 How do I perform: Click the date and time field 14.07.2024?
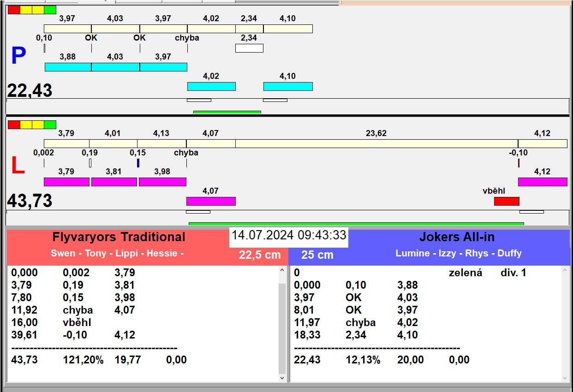[288, 235]
